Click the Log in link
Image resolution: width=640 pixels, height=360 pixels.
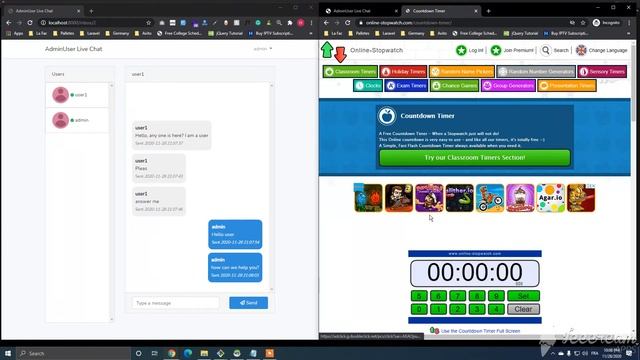[x=470, y=50]
